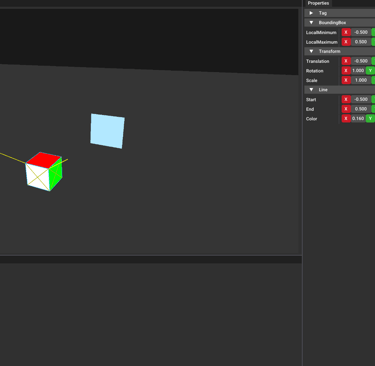Click the red X button for Translation
Screen dimensions: 375x366
pos(346,61)
